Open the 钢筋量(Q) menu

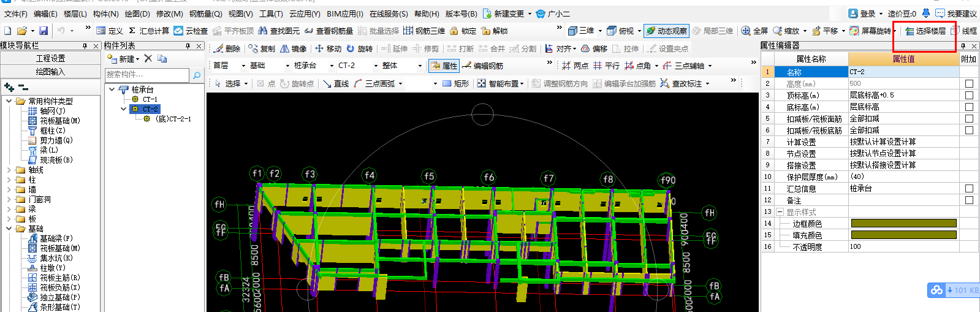coord(205,13)
